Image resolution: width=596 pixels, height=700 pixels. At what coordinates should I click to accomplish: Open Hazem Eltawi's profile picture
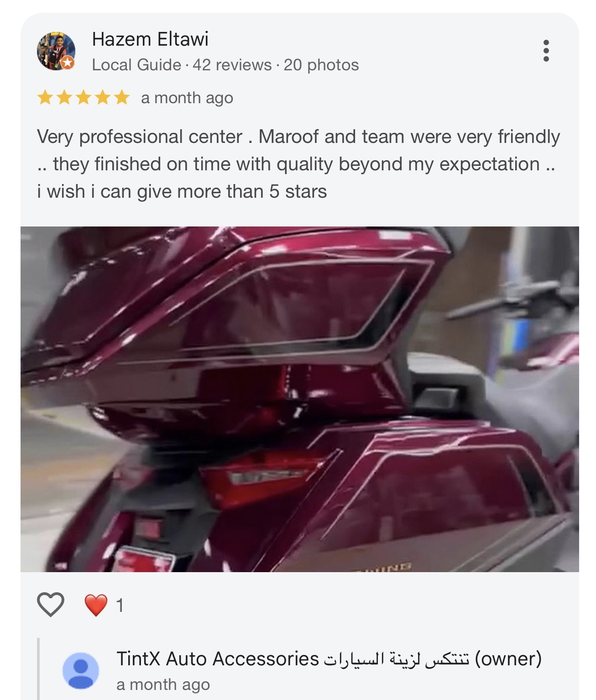(x=56, y=51)
